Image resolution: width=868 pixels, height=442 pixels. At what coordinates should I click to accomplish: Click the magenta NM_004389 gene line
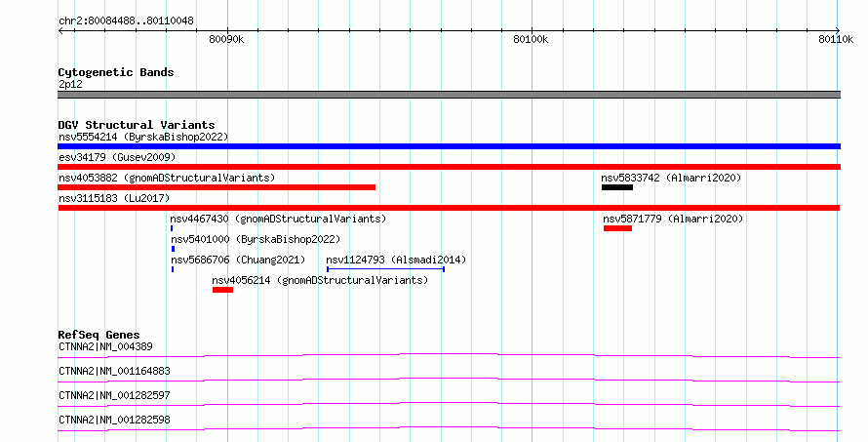click(449, 355)
